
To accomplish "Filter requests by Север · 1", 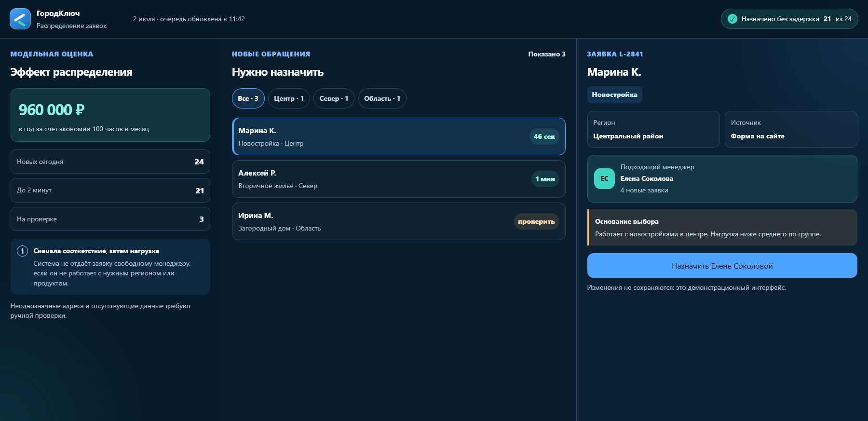I will pos(334,98).
